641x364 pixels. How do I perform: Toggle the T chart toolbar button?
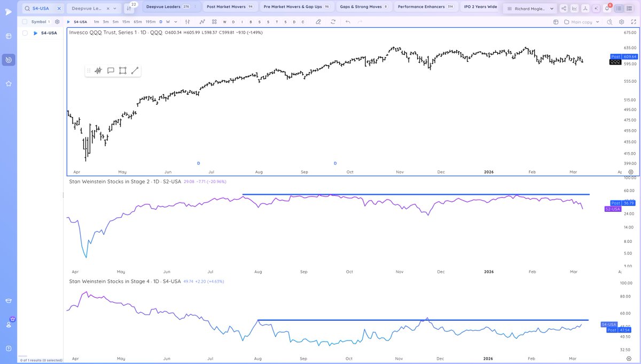(277, 22)
